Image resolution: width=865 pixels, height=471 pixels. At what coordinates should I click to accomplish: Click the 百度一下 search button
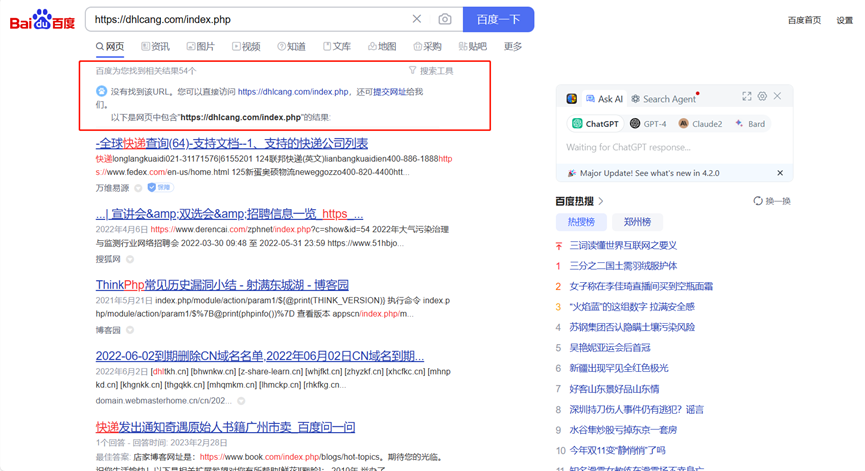pos(498,19)
